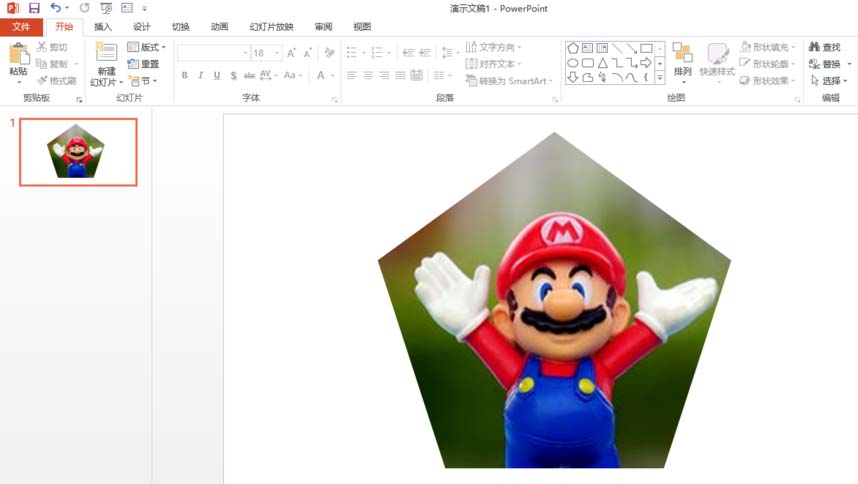Viewport: 858px width, 484px height.
Task: Toggle Bold formatting
Action: pyautogui.click(x=185, y=75)
